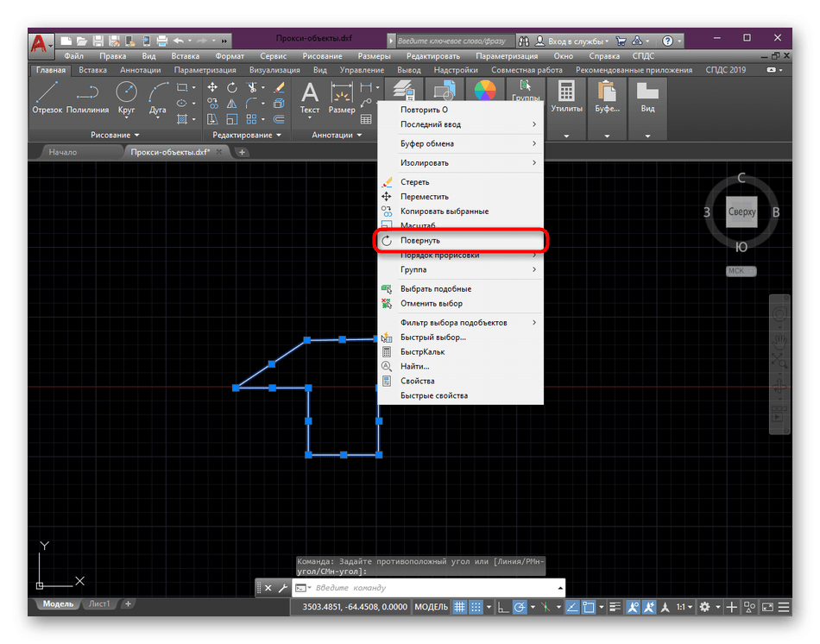The width and height of the screenshot is (820, 644).
Task: Choose Свойства in context menu
Action: click(x=460, y=381)
